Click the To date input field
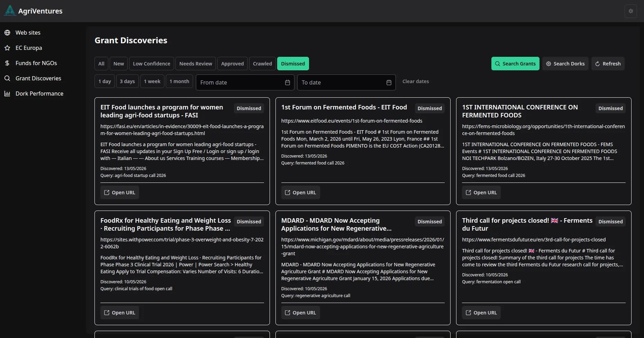Image resolution: width=644 pixels, height=338 pixels. 346,82
